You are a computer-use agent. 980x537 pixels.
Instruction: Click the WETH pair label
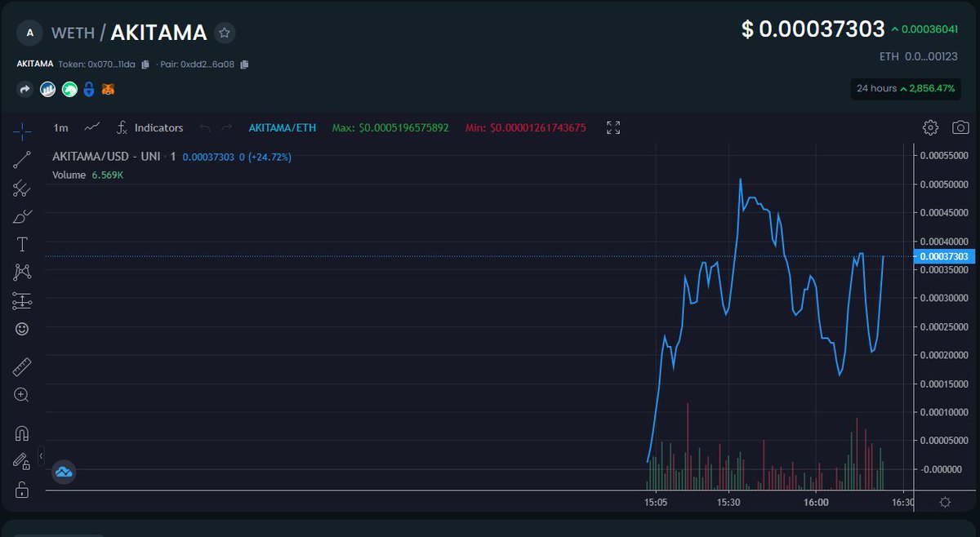point(73,33)
